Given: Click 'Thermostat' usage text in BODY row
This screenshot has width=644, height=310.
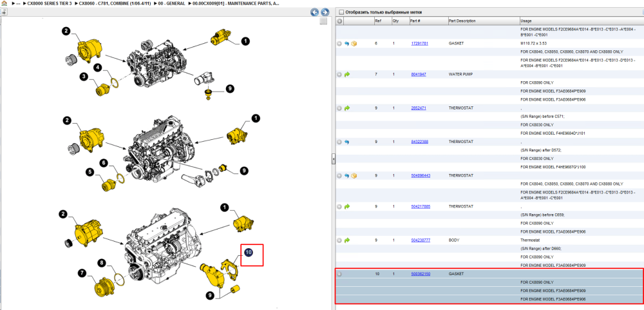Looking at the screenshot, I should click(529, 240).
